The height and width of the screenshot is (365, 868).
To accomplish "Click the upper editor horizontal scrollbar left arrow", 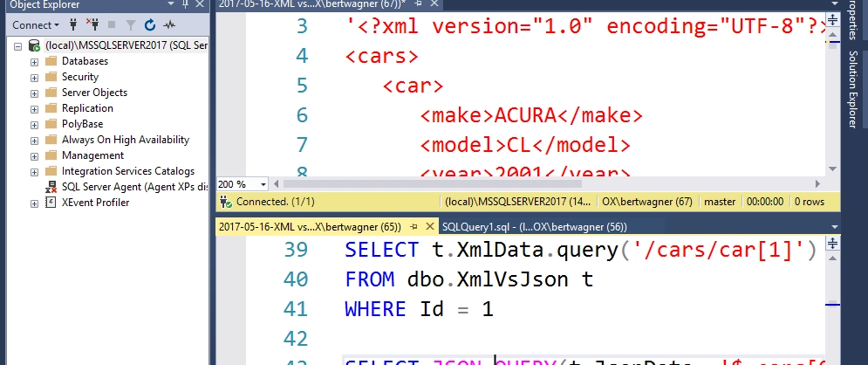I will coord(277,184).
